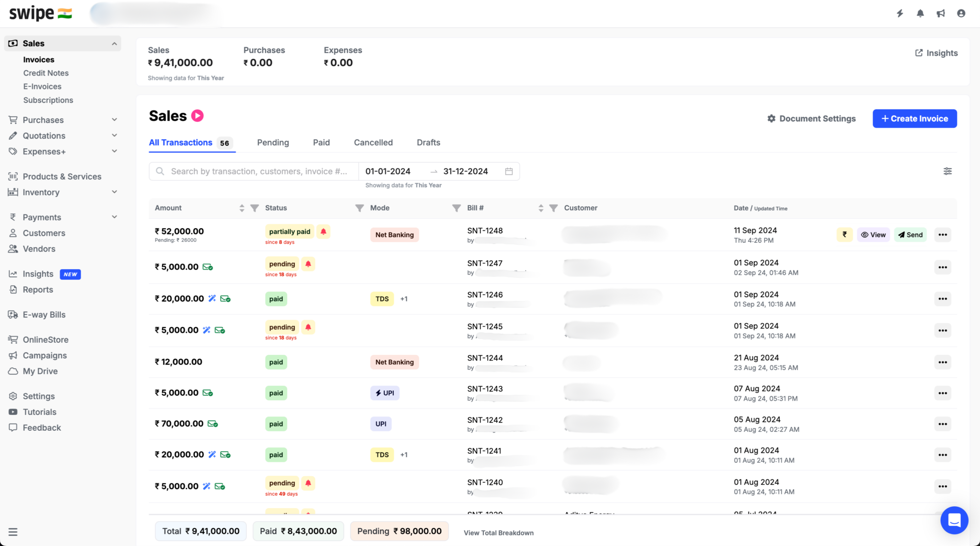Open the Drafts tab
This screenshot has height=546, width=980.
pyautogui.click(x=428, y=142)
